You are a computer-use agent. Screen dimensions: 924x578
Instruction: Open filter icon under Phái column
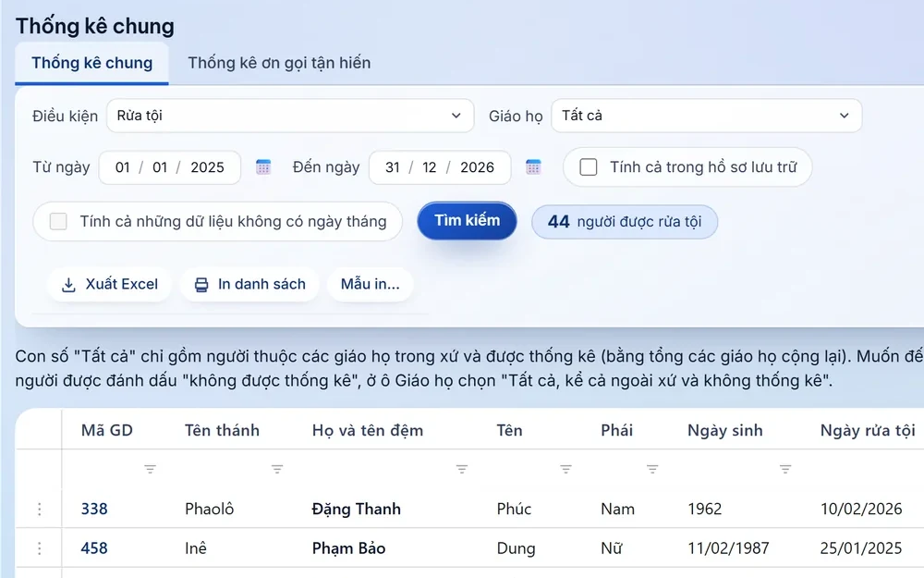652,470
